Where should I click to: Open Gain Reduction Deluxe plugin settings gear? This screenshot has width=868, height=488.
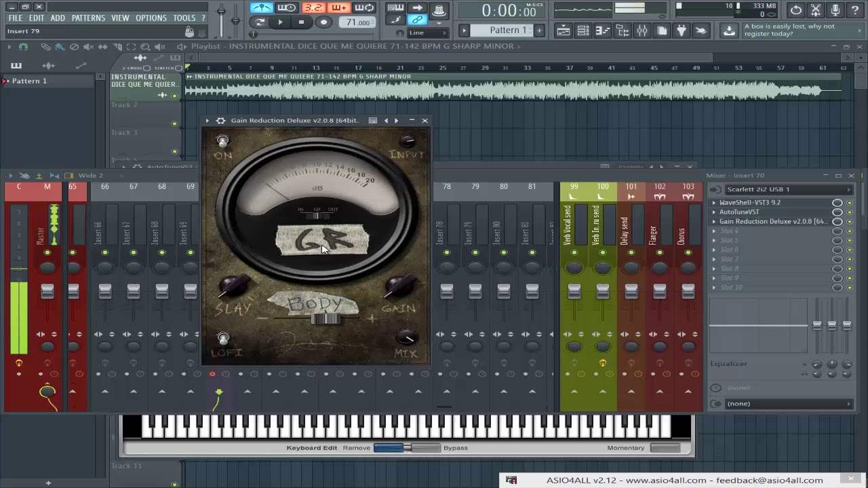coord(220,121)
